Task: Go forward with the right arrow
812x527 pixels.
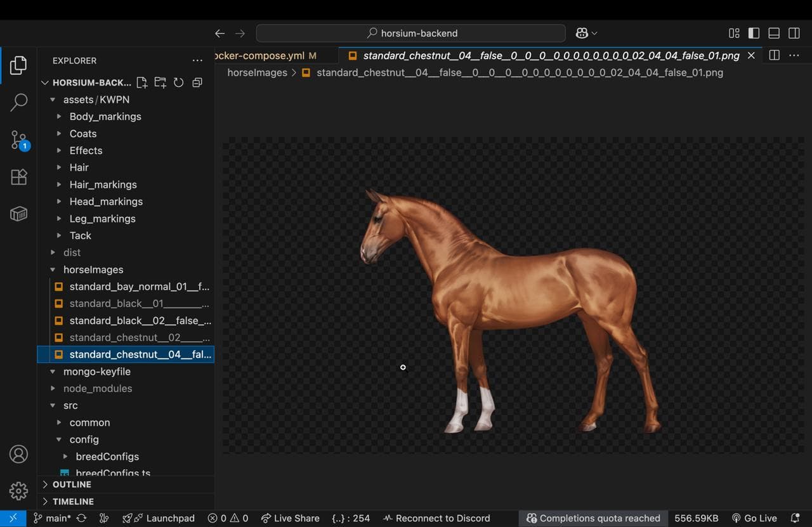Action: click(x=240, y=34)
